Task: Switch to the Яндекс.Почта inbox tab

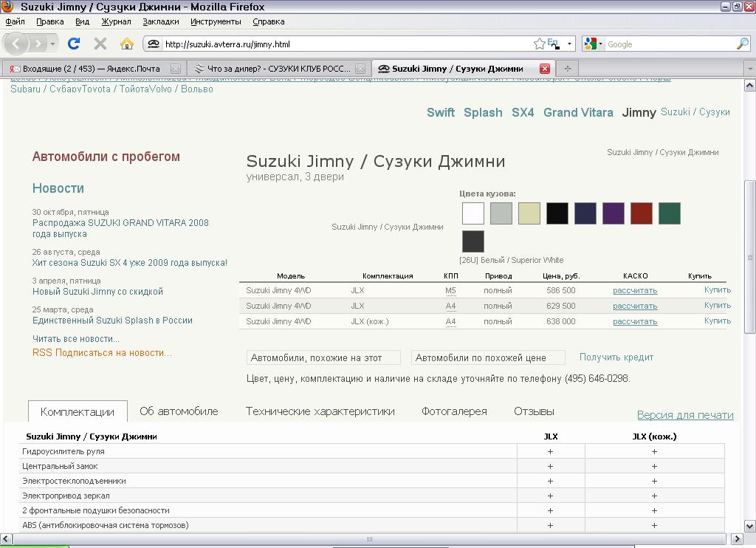Action: (x=92, y=69)
